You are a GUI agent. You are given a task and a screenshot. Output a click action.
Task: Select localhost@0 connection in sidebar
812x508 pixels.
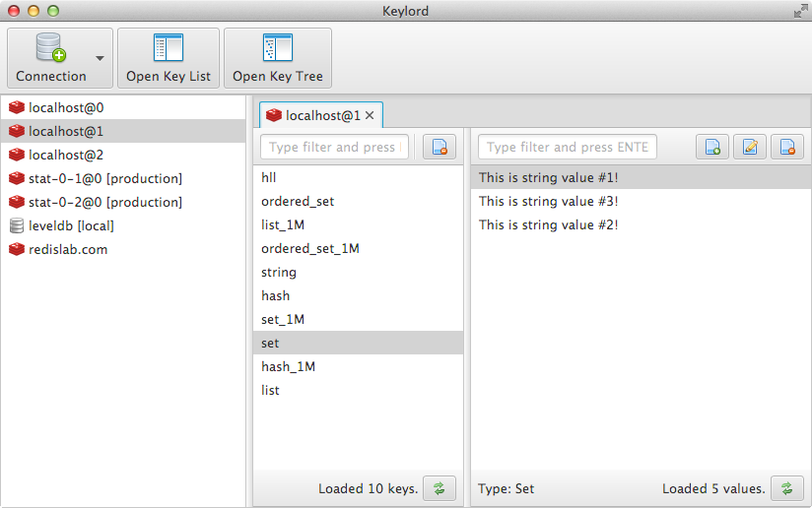123,107
